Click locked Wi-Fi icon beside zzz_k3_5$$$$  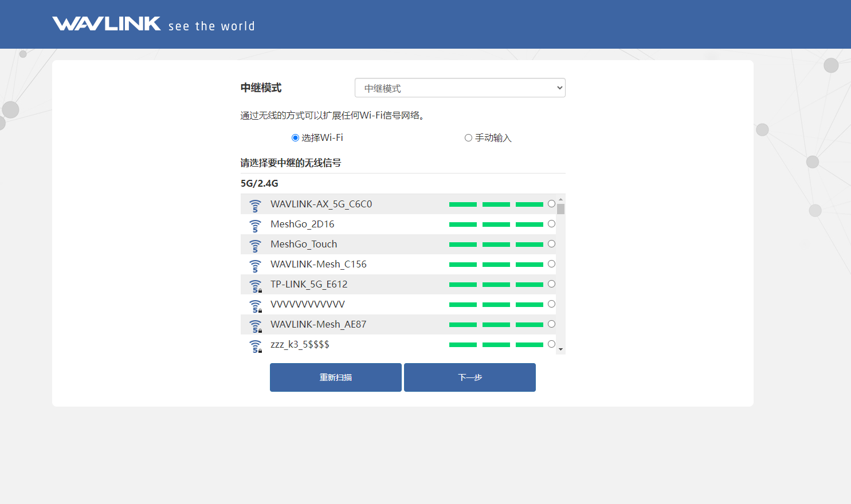(x=256, y=345)
